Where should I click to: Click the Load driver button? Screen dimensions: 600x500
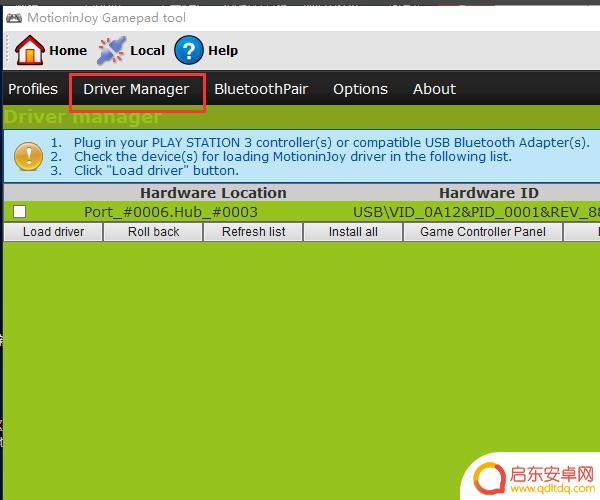pyautogui.click(x=53, y=232)
